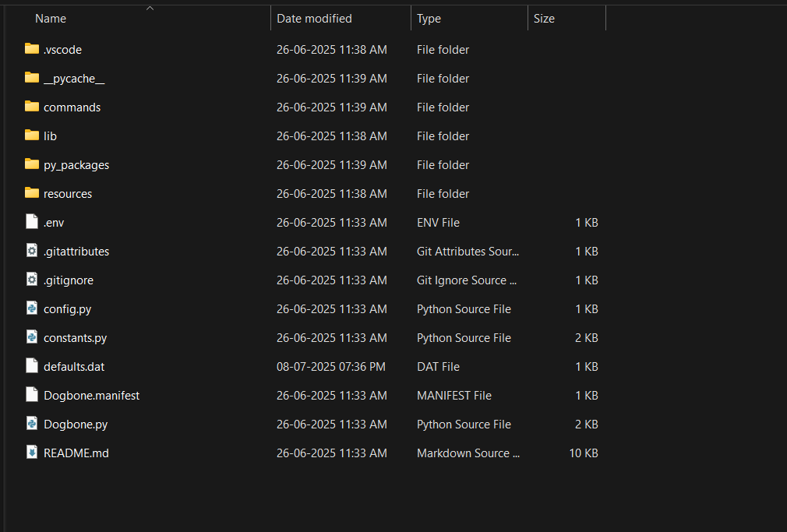The image size is (787, 532).
Task: Select the resources folder name
Action: [68, 194]
